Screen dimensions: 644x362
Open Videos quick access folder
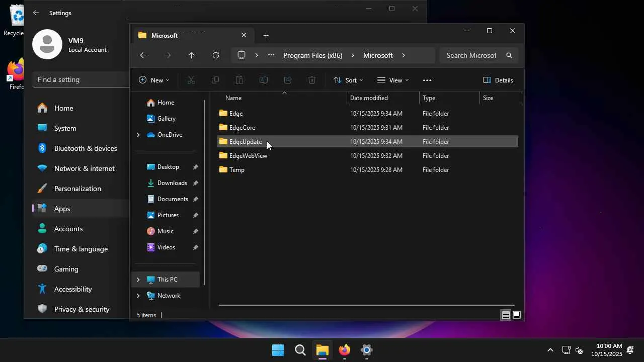click(x=166, y=247)
